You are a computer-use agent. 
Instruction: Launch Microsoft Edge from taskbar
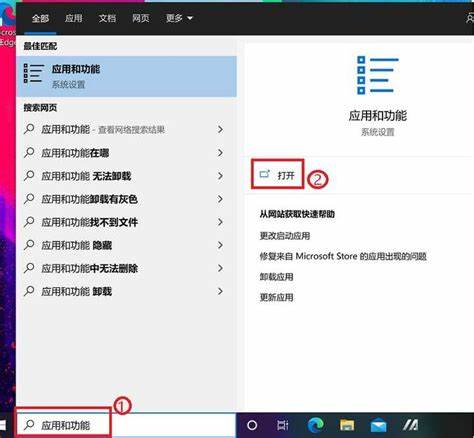316,425
